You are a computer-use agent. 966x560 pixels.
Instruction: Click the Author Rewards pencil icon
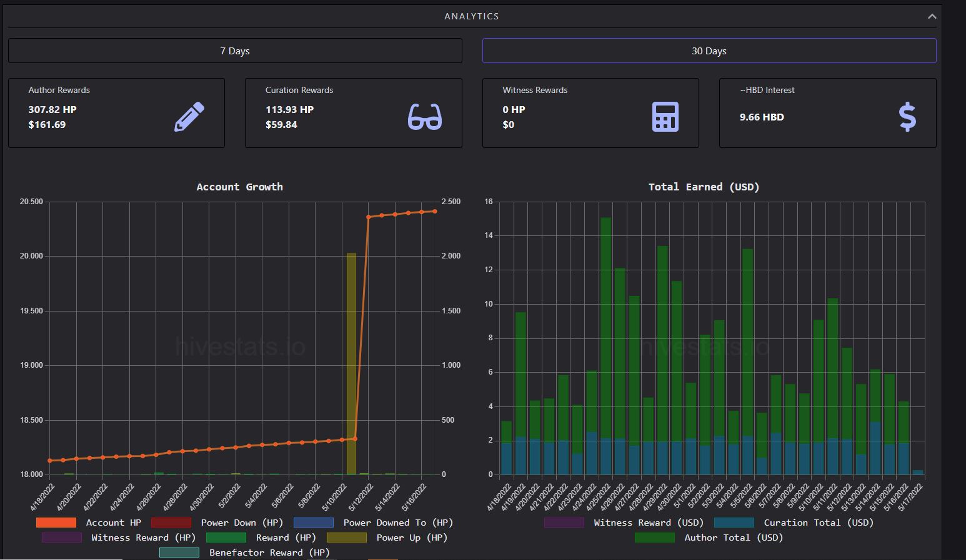[x=189, y=117]
